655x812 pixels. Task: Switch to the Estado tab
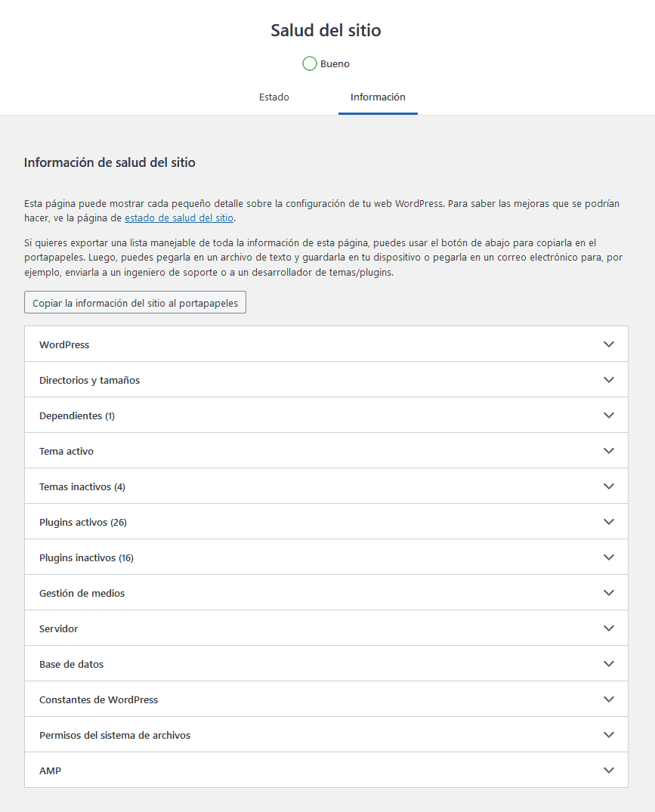pos(273,97)
